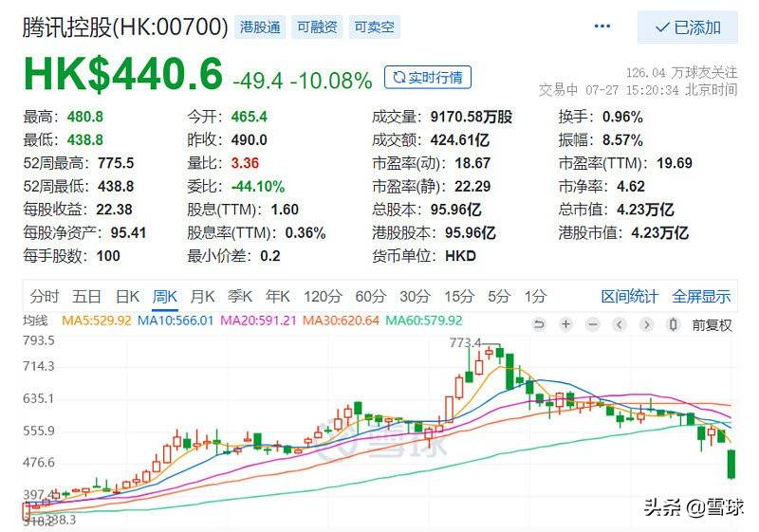Open the 120分 chart tab

[323, 296]
